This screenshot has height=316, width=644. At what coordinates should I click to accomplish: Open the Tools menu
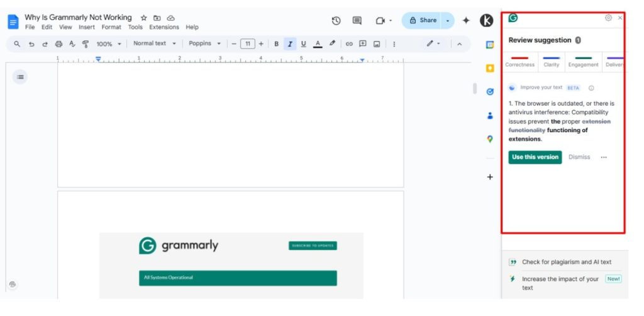pos(135,27)
